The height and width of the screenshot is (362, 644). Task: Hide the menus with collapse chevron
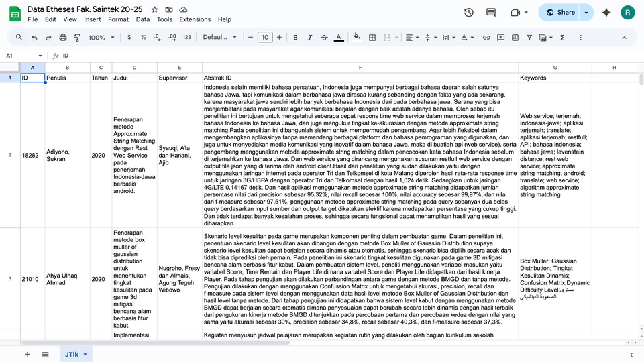click(625, 38)
